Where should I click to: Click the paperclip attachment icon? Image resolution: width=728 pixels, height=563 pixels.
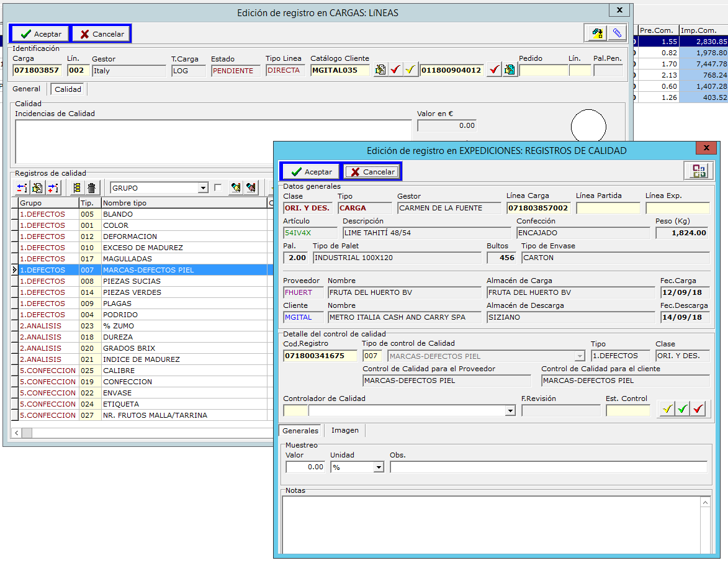pyautogui.click(x=616, y=34)
